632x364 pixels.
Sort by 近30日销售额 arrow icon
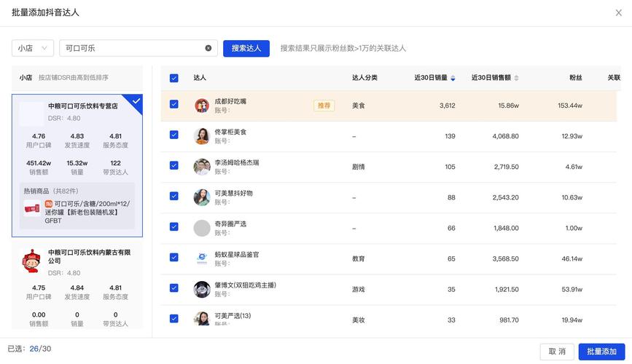click(516, 78)
